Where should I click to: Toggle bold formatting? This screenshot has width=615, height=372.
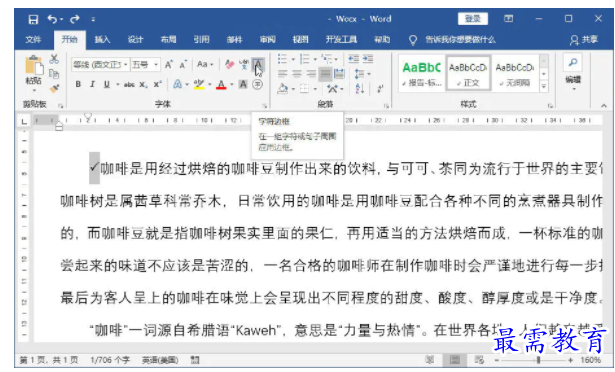pos(78,84)
